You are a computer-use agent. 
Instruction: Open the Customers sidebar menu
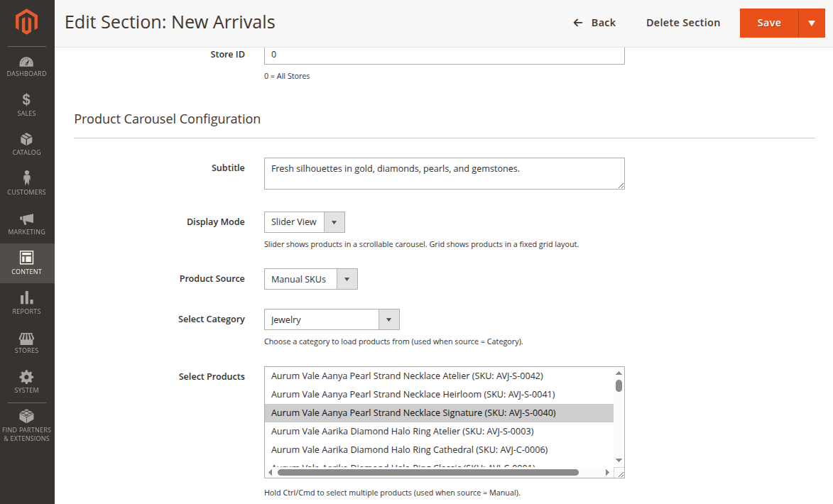click(x=26, y=184)
